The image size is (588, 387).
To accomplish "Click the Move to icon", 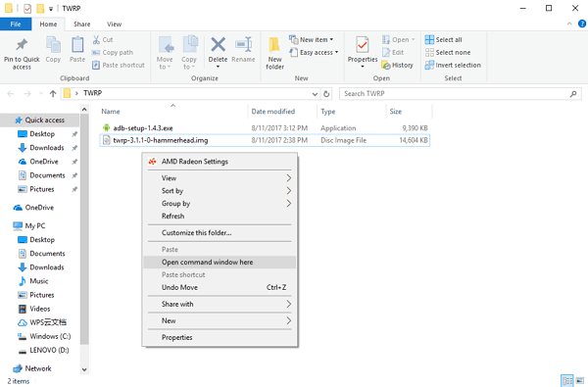I will (166, 45).
